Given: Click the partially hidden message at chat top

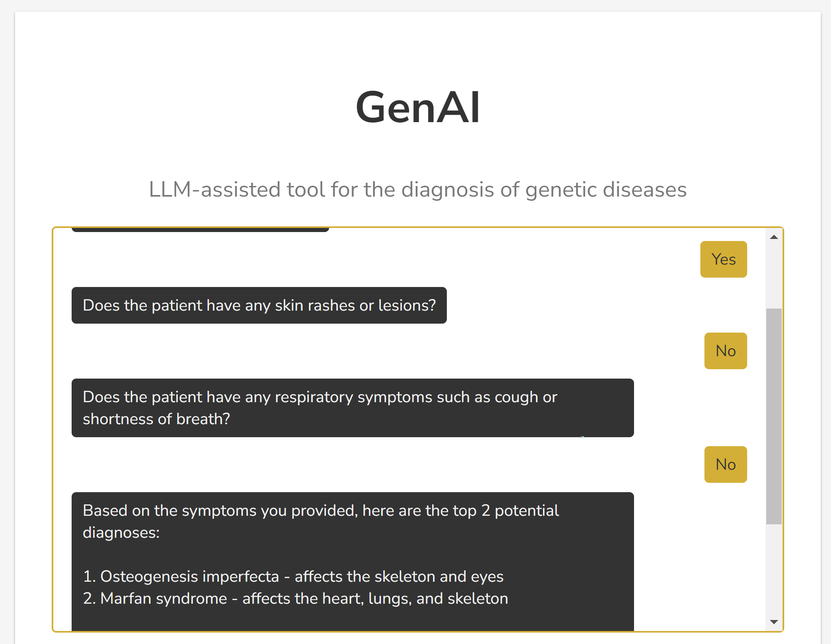Looking at the screenshot, I should (200, 230).
